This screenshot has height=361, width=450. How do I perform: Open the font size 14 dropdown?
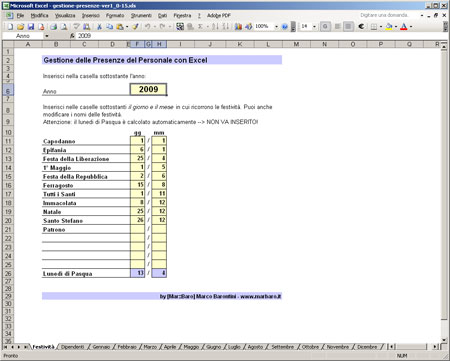coord(314,27)
